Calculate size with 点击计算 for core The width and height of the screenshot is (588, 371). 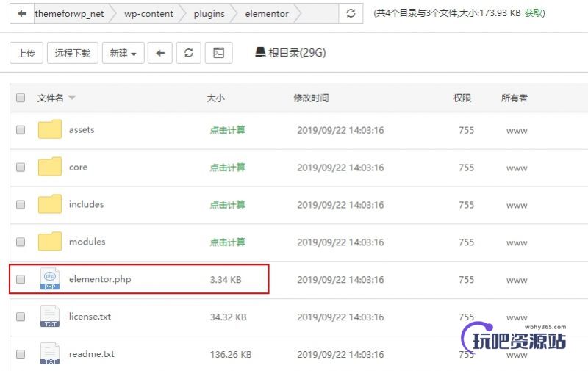click(x=227, y=168)
